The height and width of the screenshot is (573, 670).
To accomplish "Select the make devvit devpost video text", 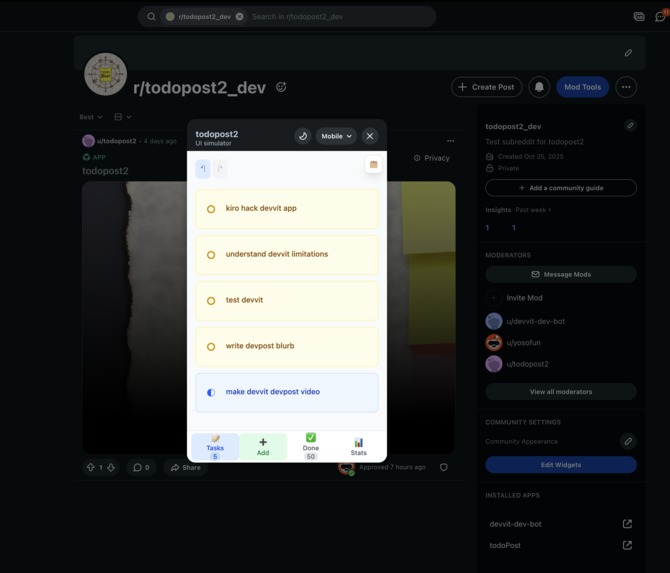I will [x=273, y=391].
